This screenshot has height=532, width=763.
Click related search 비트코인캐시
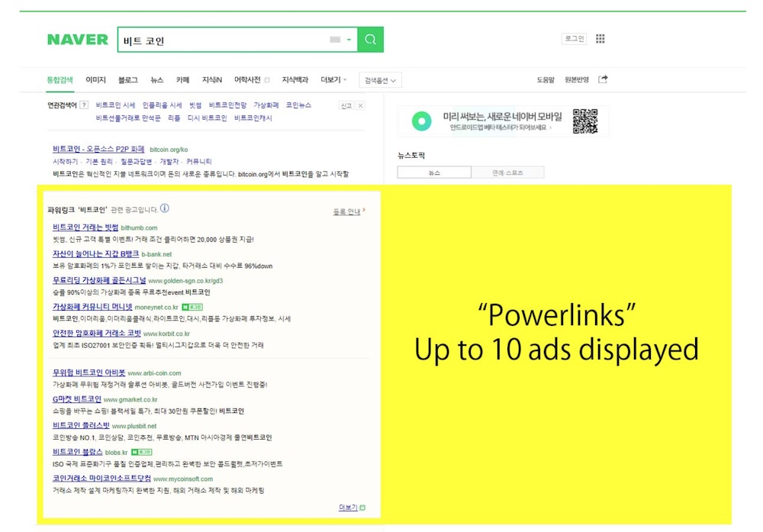point(253,118)
